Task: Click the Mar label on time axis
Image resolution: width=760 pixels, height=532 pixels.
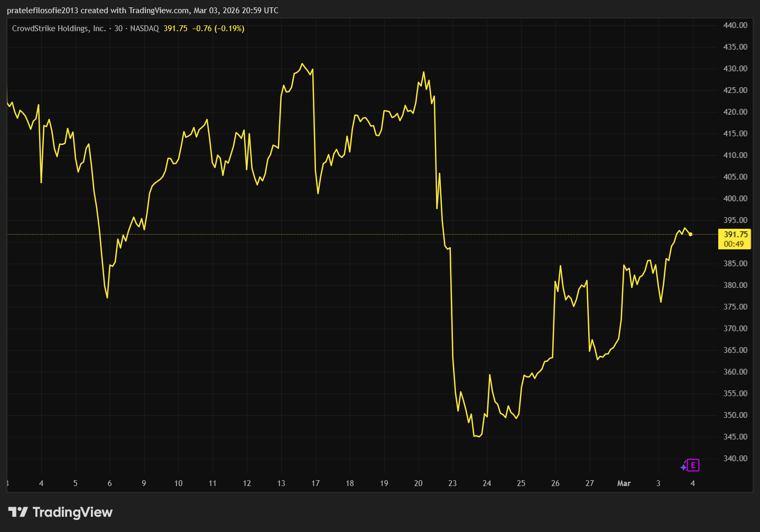Action: (624, 483)
